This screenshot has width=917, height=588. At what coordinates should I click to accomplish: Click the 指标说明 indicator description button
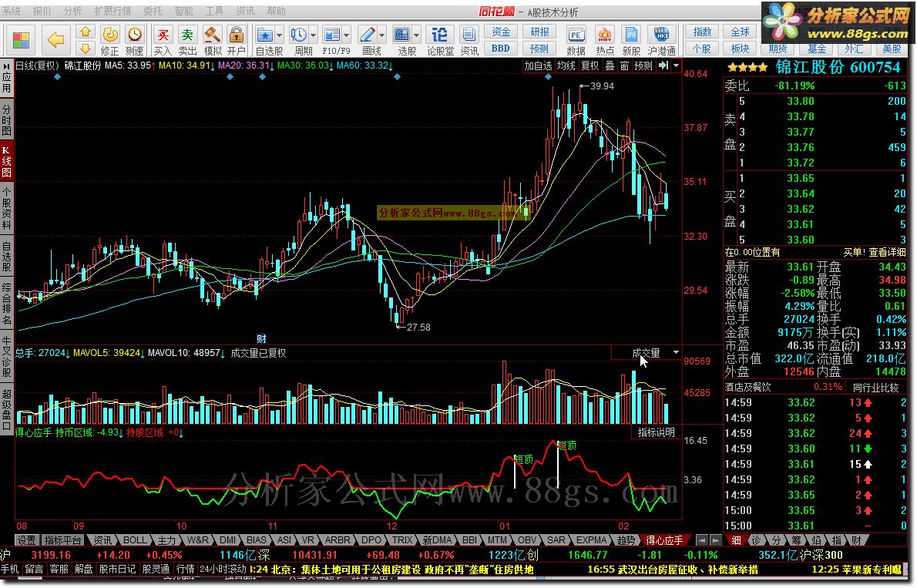[657, 432]
